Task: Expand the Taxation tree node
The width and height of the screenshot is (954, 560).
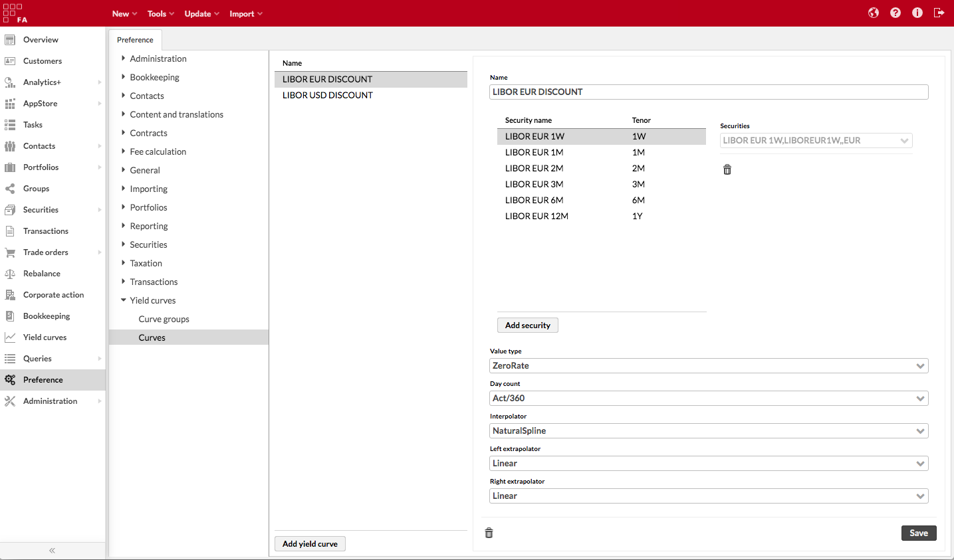Action: tap(124, 263)
